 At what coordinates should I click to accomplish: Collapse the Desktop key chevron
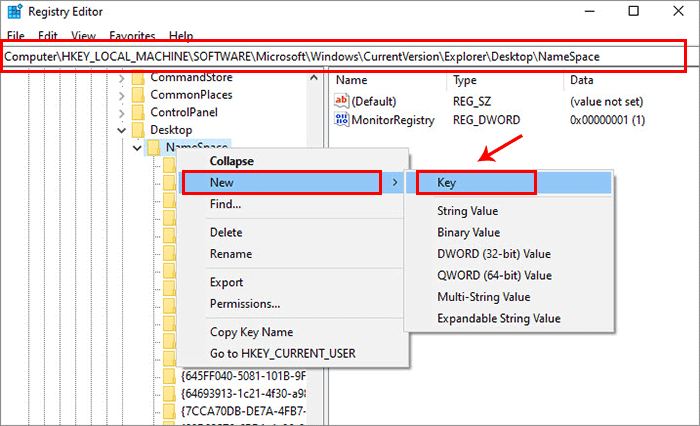click(x=121, y=130)
